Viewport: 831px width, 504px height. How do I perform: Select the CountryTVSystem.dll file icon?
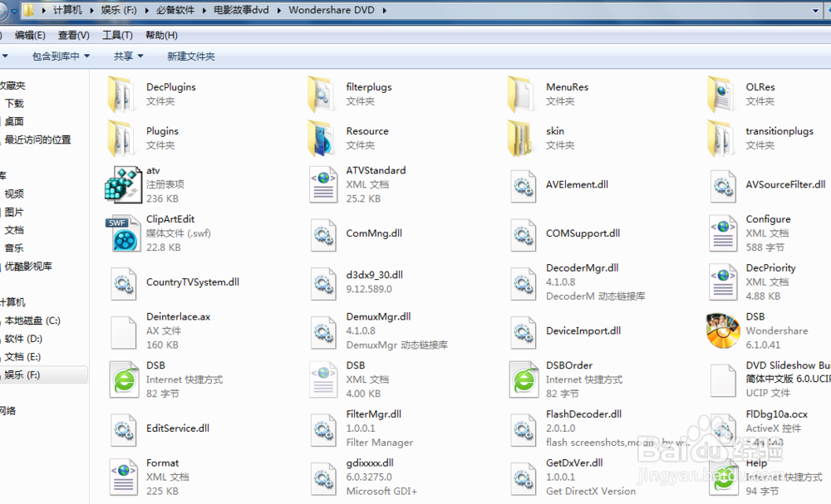click(x=124, y=283)
